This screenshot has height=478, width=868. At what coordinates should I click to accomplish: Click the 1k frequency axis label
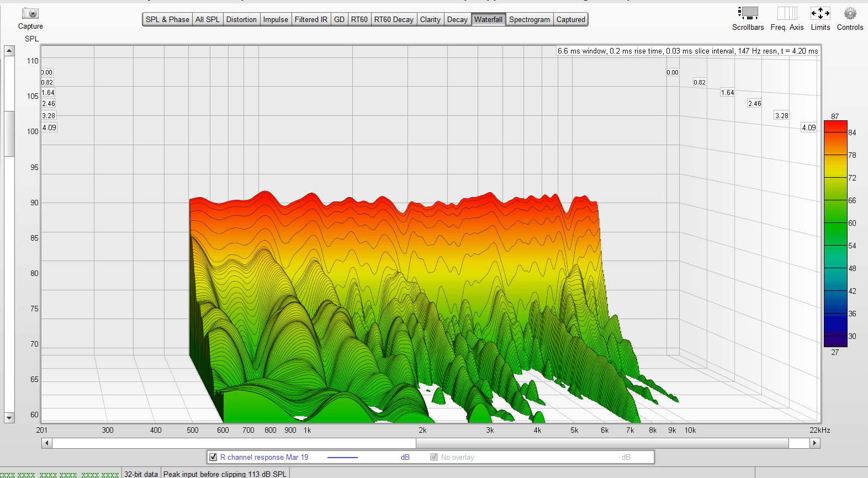(x=307, y=430)
